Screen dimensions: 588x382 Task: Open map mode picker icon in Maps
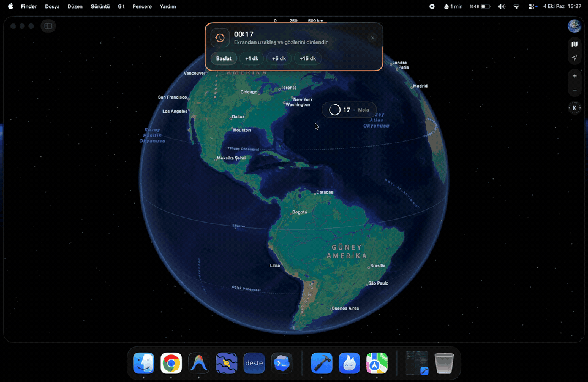(x=574, y=44)
